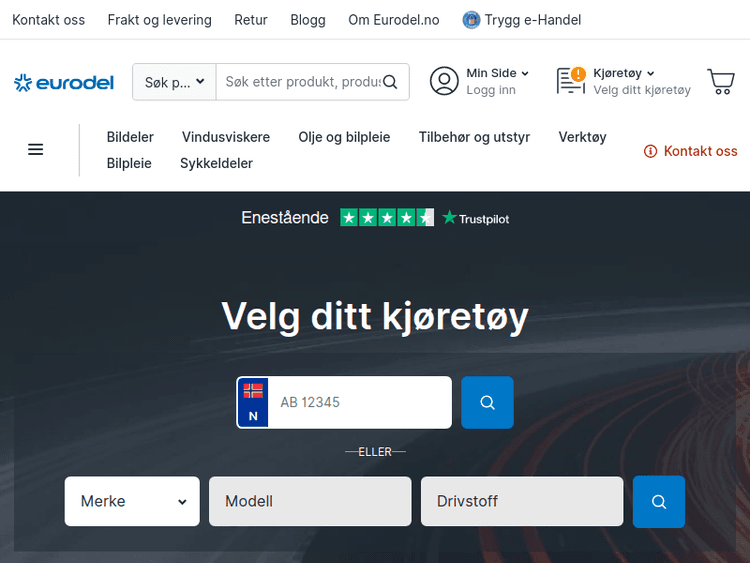Select Olje og bilpleie category
The image size is (750, 563).
[x=344, y=137]
